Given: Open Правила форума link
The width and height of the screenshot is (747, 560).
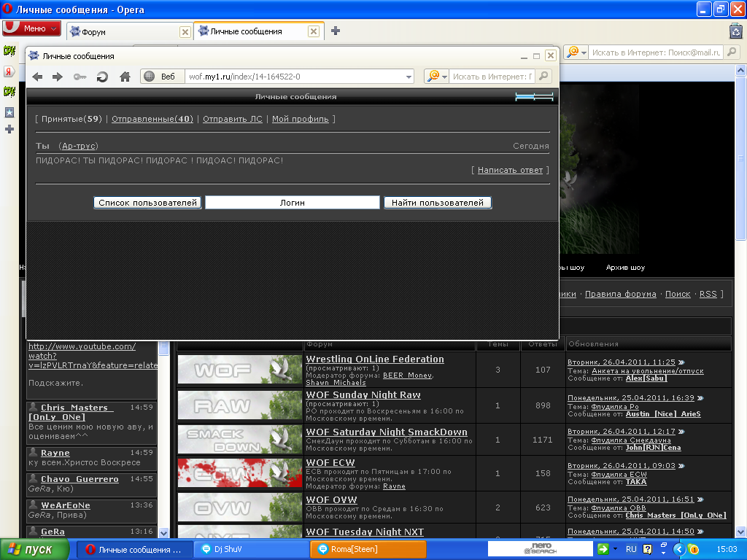Looking at the screenshot, I should coord(620,295).
